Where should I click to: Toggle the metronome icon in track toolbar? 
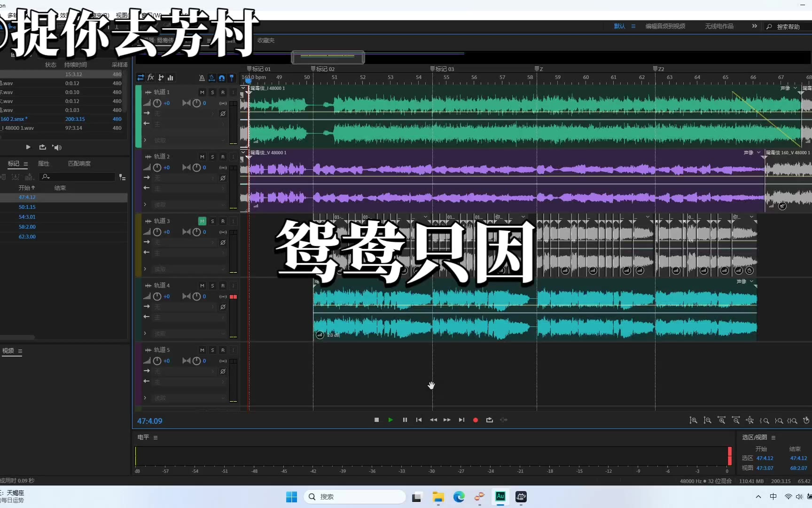202,78
